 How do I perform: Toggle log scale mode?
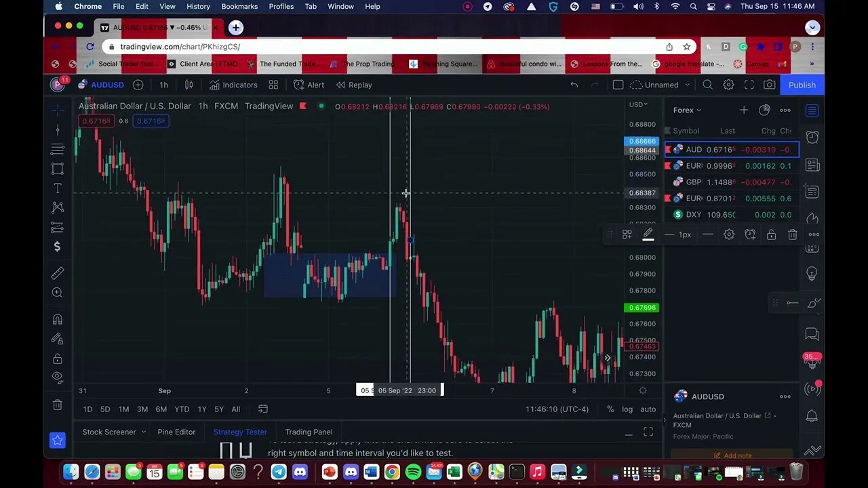pyautogui.click(x=627, y=409)
